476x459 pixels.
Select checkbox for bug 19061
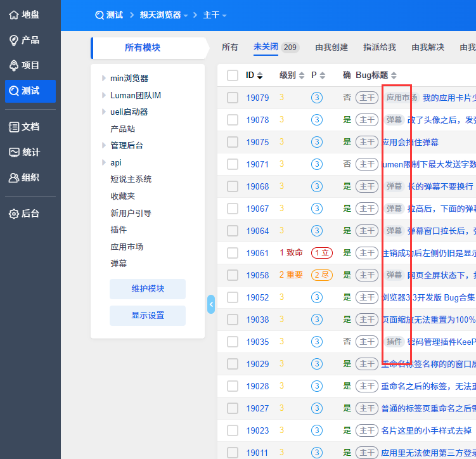point(233,253)
